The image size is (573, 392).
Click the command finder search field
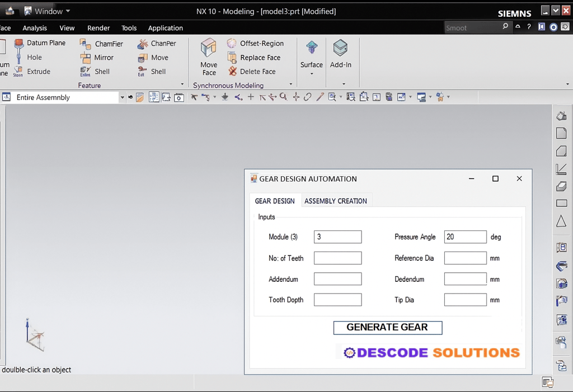pyautogui.click(x=472, y=28)
